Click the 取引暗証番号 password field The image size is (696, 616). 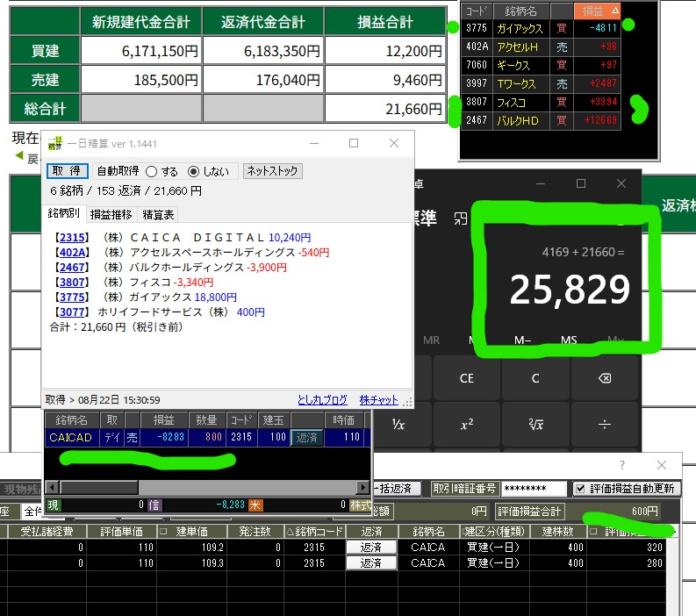[x=534, y=489]
